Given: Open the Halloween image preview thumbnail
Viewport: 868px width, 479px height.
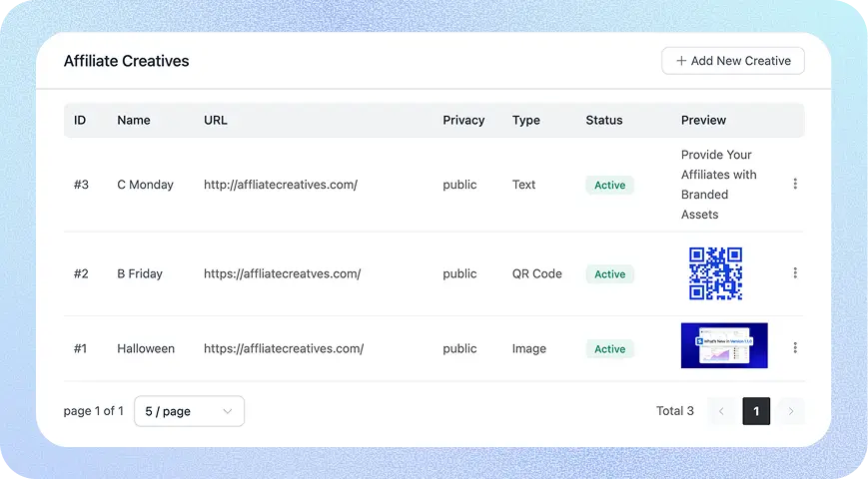Looking at the screenshot, I should pos(724,345).
